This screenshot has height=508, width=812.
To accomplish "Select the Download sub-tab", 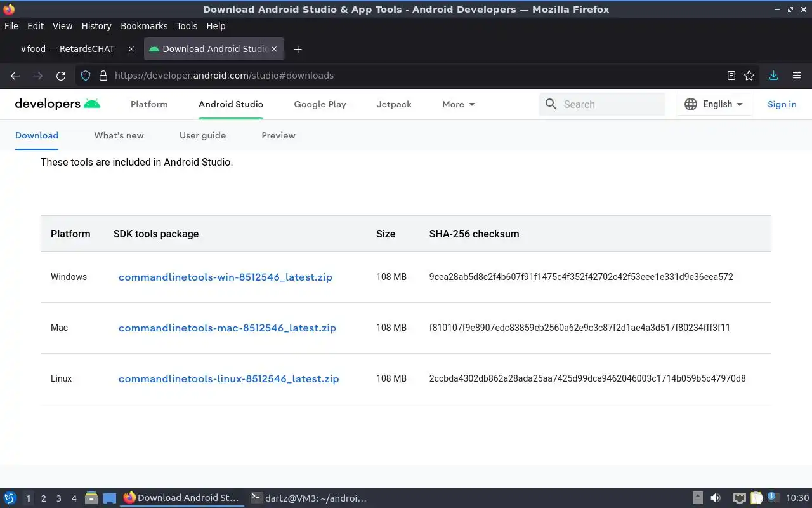I will point(37,135).
